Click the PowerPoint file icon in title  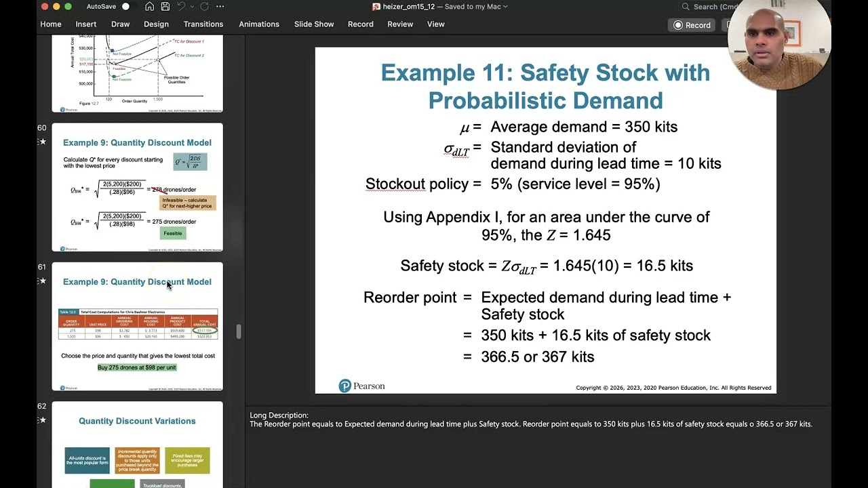[x=376, y=7]
